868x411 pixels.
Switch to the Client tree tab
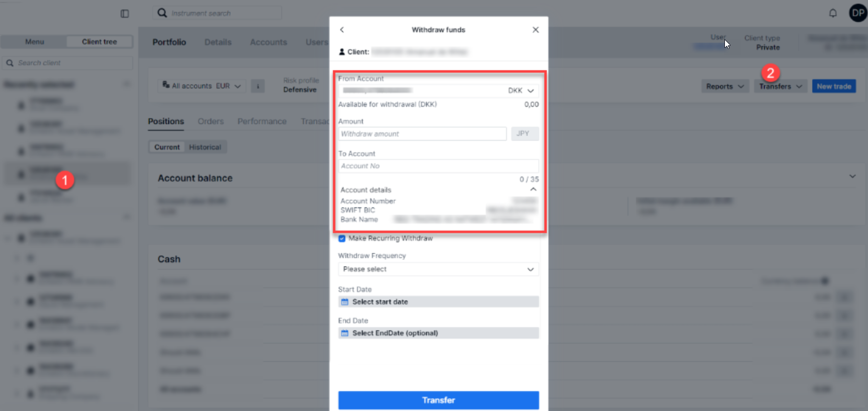[x=99, y=42]
